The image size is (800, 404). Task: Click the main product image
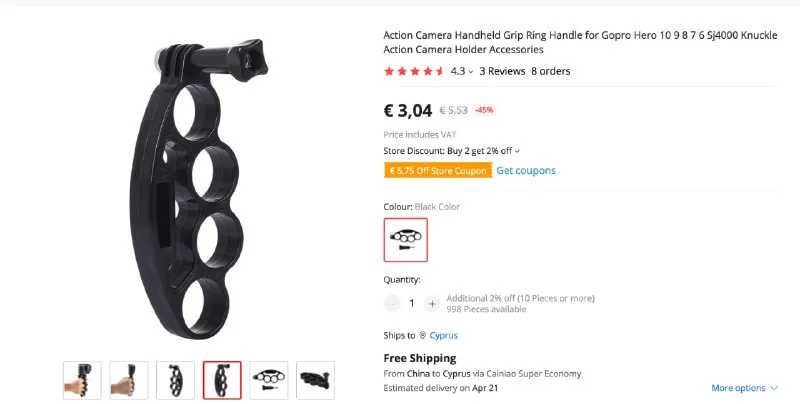pyautogui.click(x=199, y=189)
